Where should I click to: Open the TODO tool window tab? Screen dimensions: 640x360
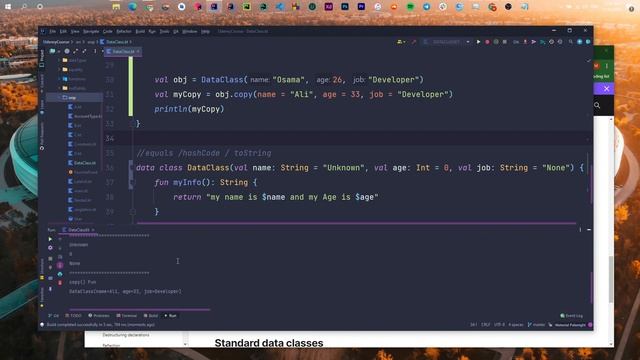point(73,316)
